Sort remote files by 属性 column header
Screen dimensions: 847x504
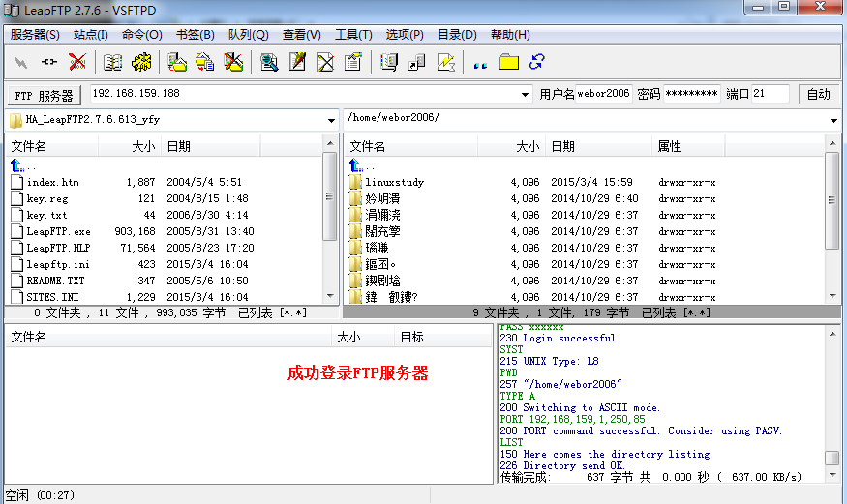[x=687, y=146]
